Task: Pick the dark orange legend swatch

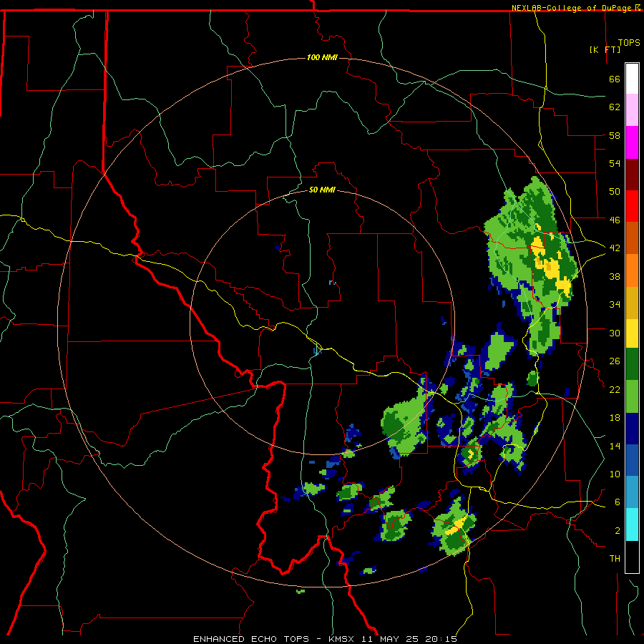Action: tap(632, 238)
